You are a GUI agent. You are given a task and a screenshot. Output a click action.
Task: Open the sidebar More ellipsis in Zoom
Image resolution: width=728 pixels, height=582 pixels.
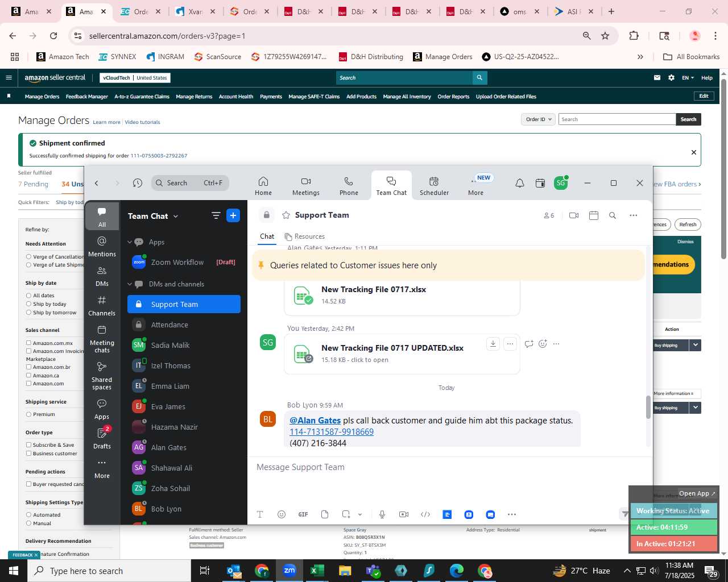click(102, 468)
